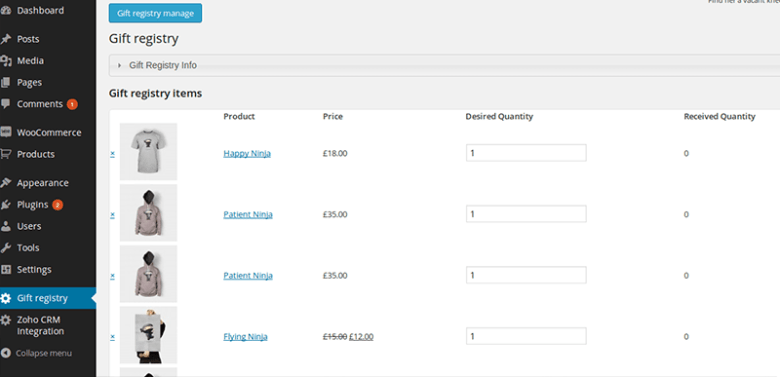Click the Collapse menu arrow icon

click(5, 353)
